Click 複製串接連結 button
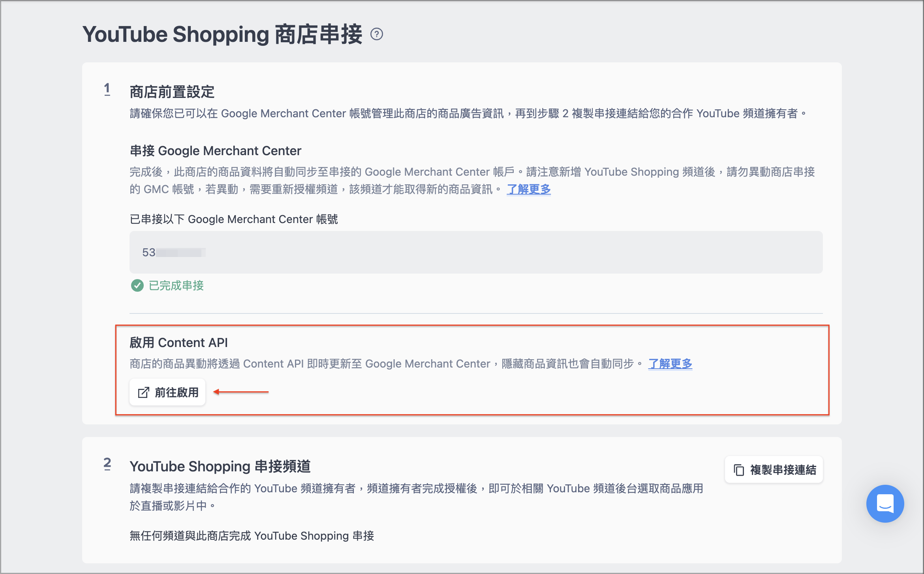The height and width of the screenshot is (574, 924). point(774,470)
